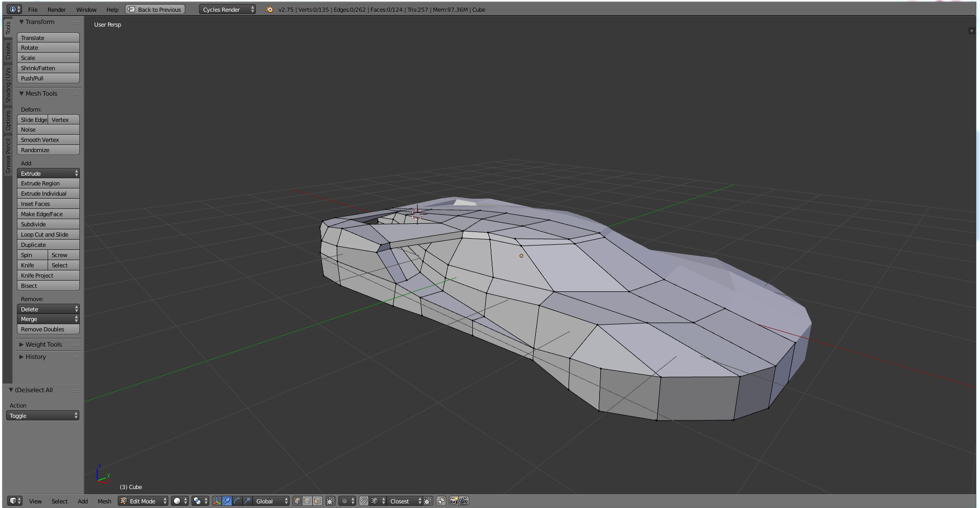The width and height of the screenshot is (980, 508).
Task: Click the Blender logo in header
Action: (269, 9)
